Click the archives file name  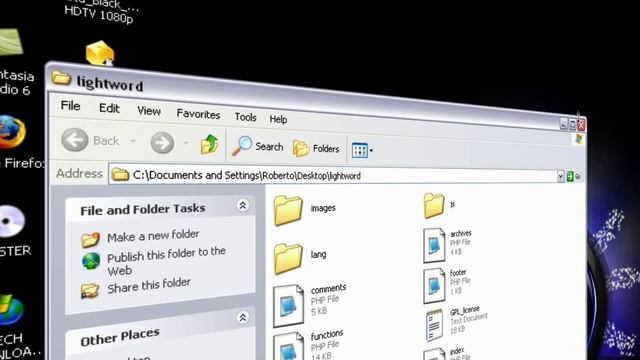pos(460,233)
